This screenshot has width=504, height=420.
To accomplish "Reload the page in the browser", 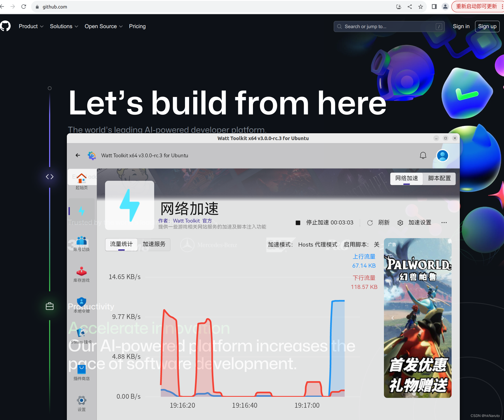I will 24,7.
